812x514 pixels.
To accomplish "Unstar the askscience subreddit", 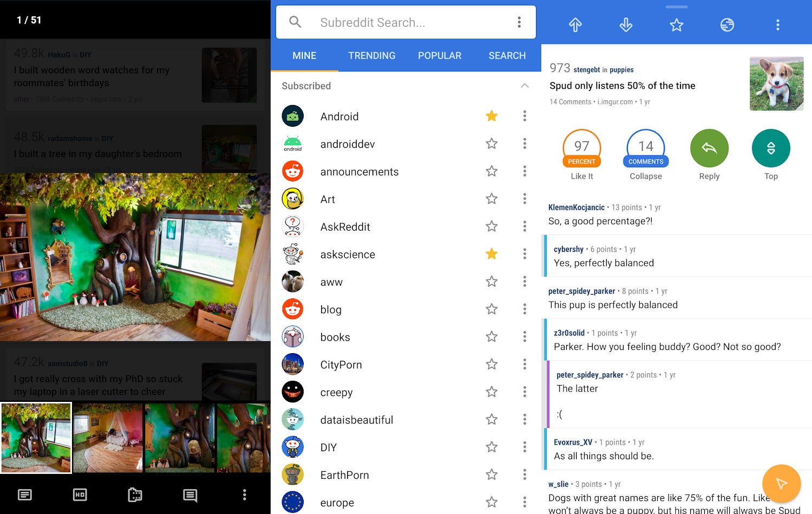I will tap(492, 253).
